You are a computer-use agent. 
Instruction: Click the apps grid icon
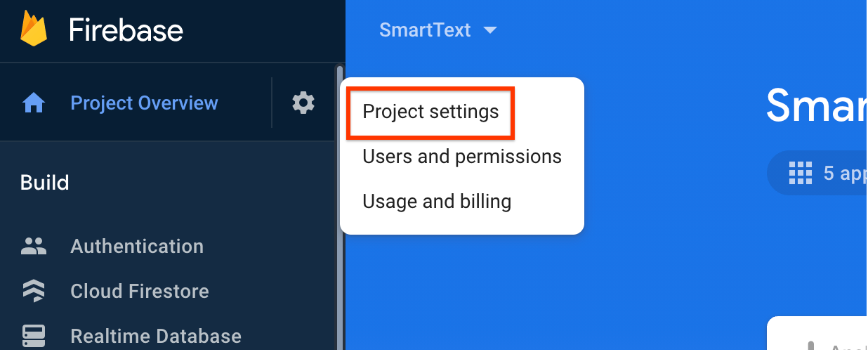[801, 172]
